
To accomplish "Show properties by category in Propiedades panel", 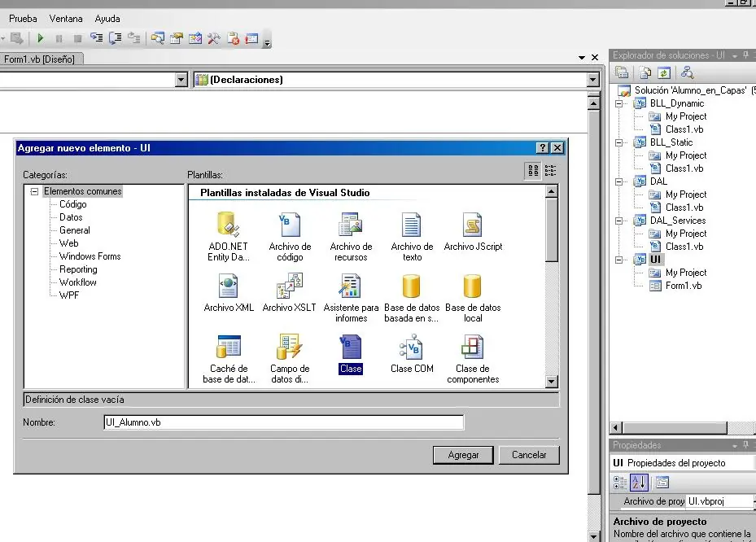I will pos(619,483).
